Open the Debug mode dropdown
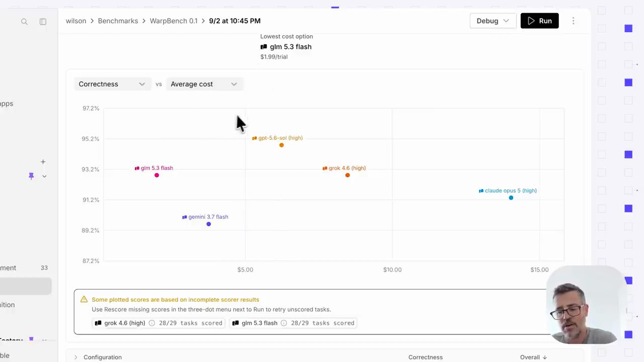This screenshot has height=362, width=644. pos(493,21)
